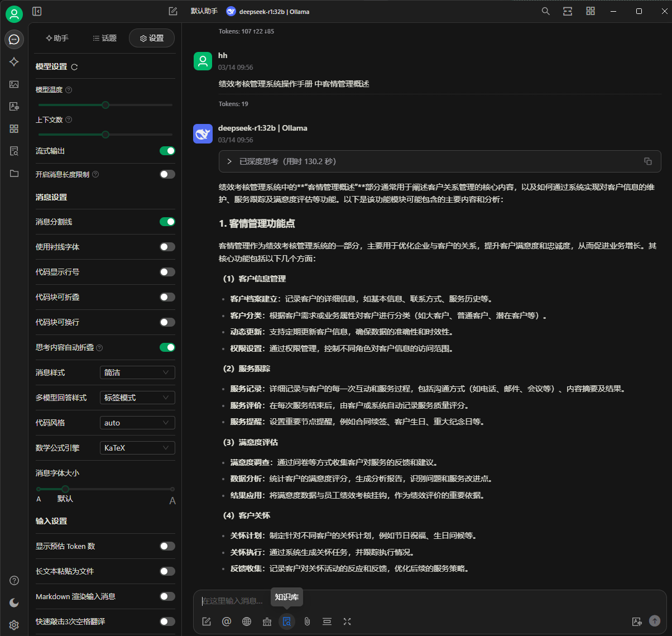Copy the deep thinking content
This screenshot has height=636, width=672.
pyautogui.click(x=648, y=161)
